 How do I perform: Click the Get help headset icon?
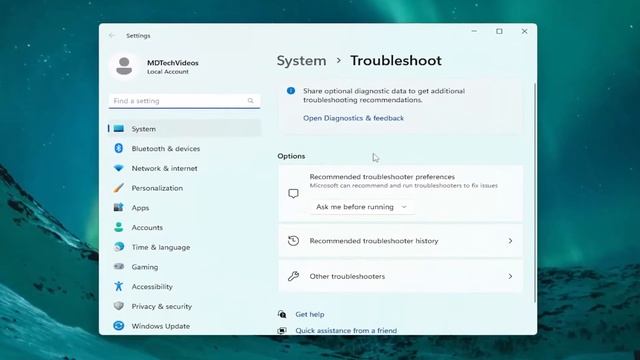tap(282, 314)
